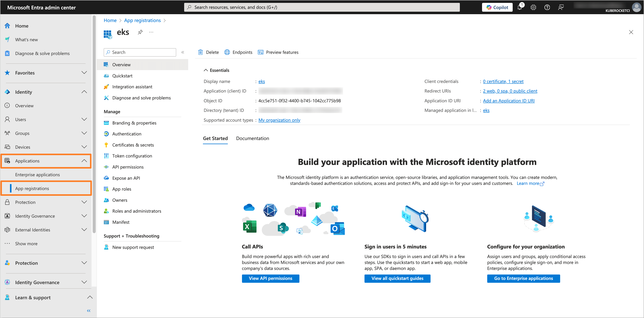Select the Get Started tab
Image resolution: width=644 pixels, height=318 pixels.
(215, 138)
